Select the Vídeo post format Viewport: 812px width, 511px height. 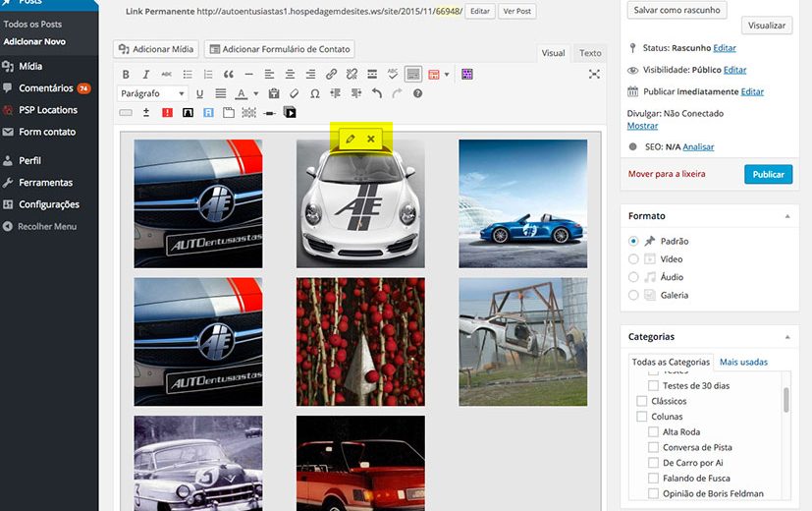tap(633, 259)
